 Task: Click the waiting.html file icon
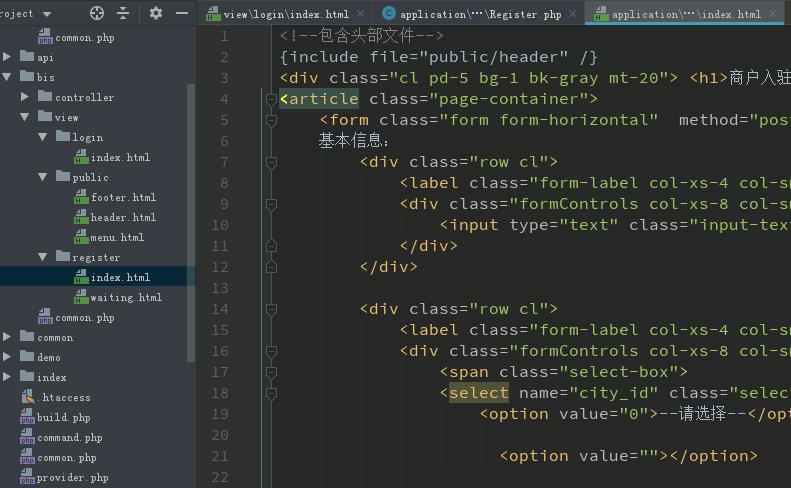point(81,297)
